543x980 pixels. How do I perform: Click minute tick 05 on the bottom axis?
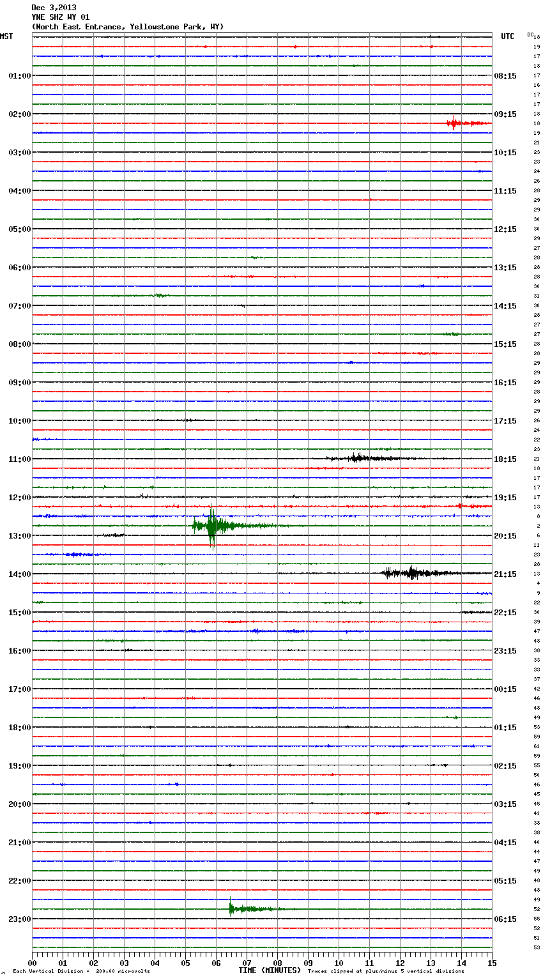185,963
